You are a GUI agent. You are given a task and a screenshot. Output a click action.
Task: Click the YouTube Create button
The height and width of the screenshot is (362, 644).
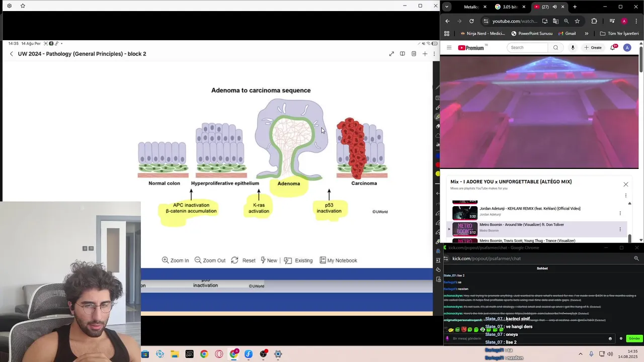[x=593, y=48]
